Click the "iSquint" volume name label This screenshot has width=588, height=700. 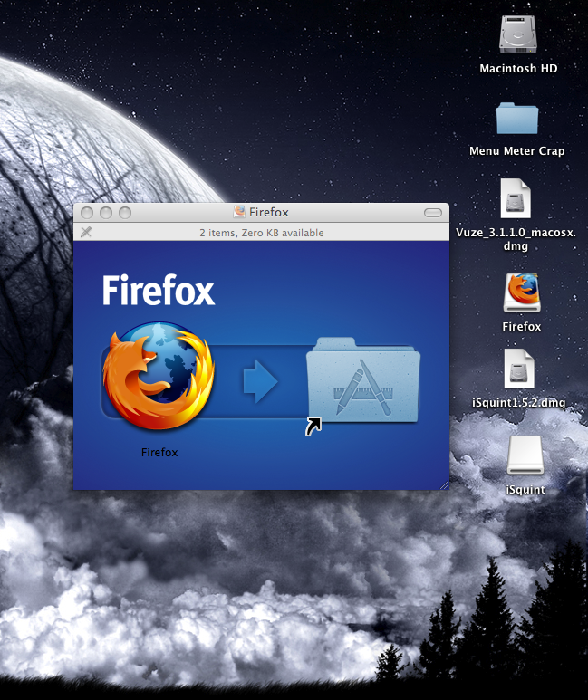click(525, 490)
